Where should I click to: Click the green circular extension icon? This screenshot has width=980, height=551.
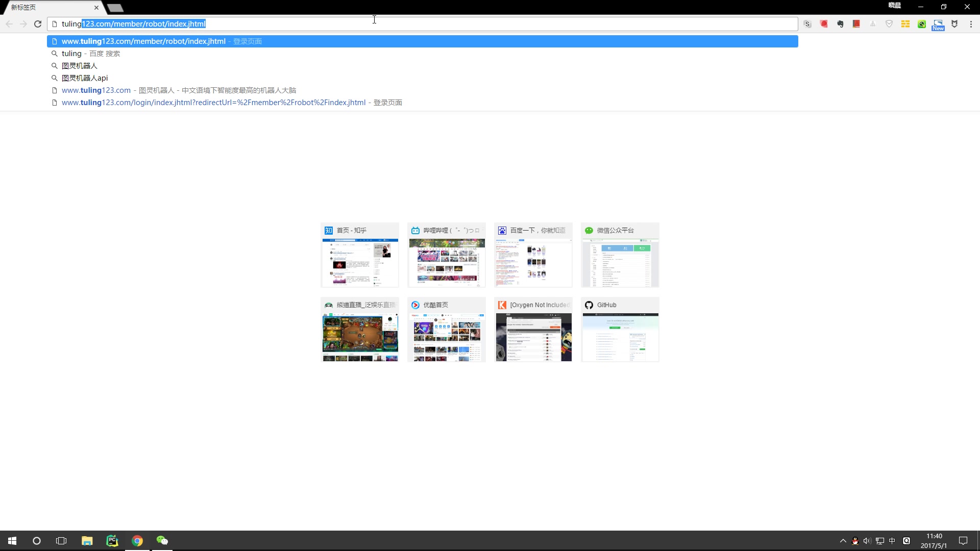click(x=922, y=24)
